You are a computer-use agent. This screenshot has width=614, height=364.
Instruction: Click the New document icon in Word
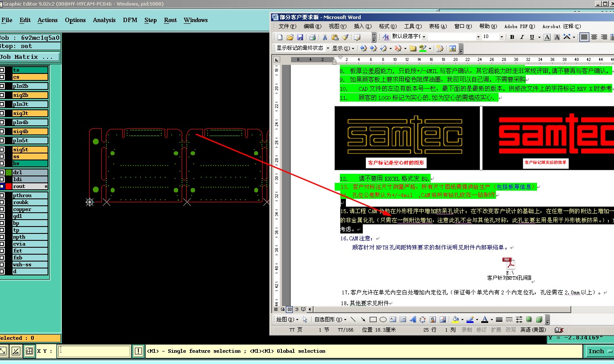coord(280,37)
